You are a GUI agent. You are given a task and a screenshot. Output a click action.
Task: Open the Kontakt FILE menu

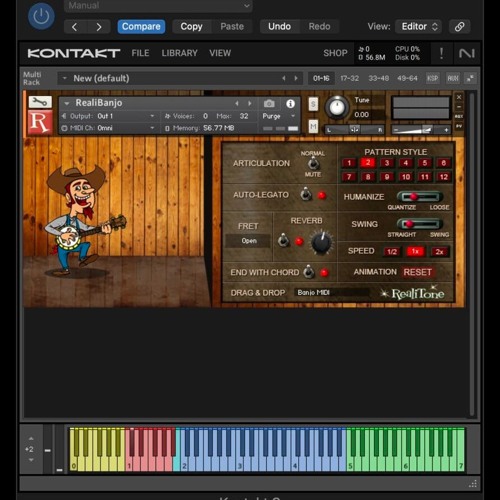(140, 53)
